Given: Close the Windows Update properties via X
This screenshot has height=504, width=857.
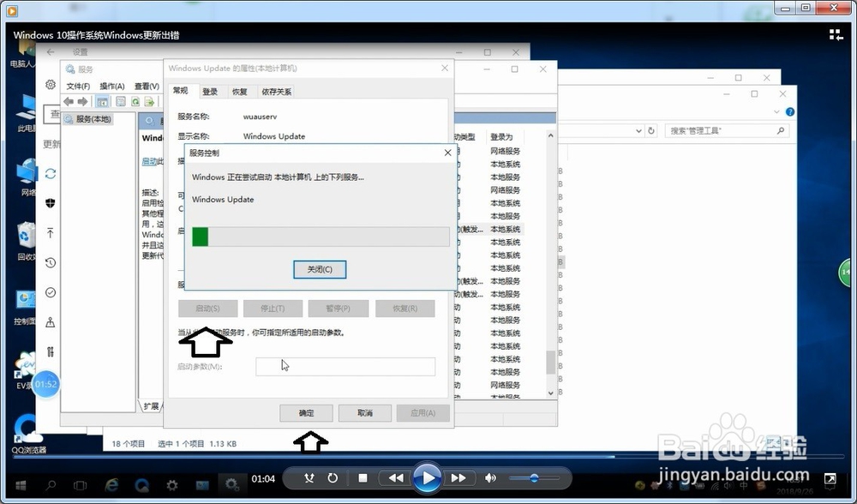Looking at the screenshot, I should tap(444, 69).
